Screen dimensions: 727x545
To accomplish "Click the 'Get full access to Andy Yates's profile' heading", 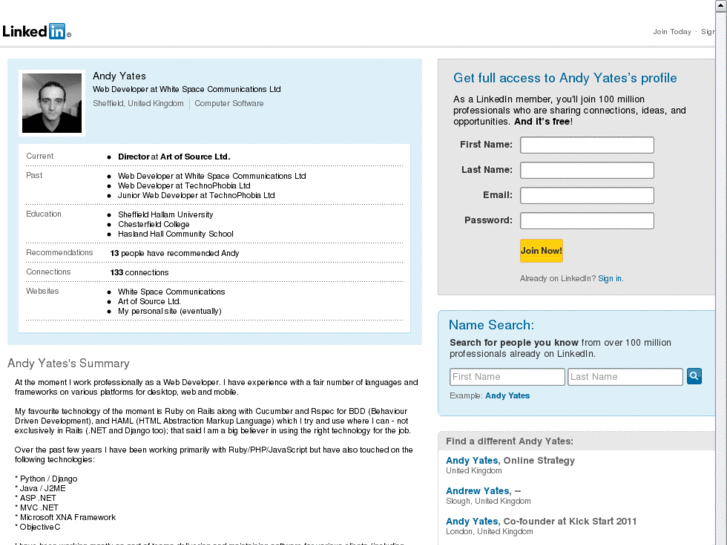I will [x=565, y=78].
